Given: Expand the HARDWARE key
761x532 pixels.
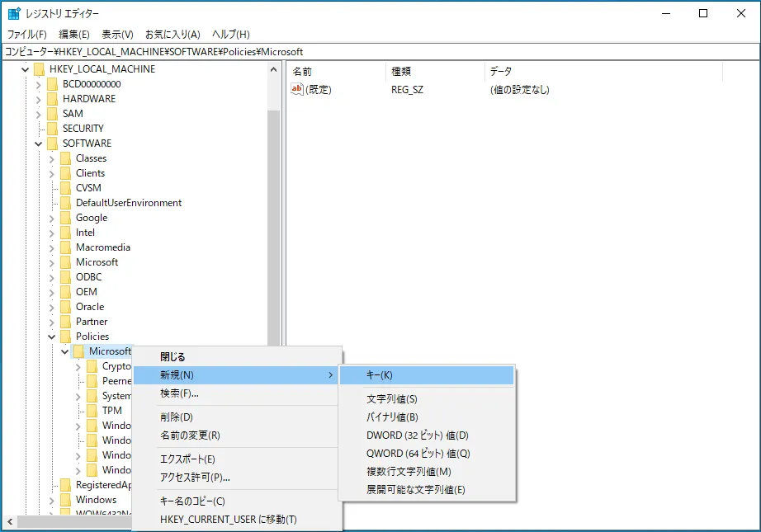Looking at the screenshot, I should [x=38, y=100].
